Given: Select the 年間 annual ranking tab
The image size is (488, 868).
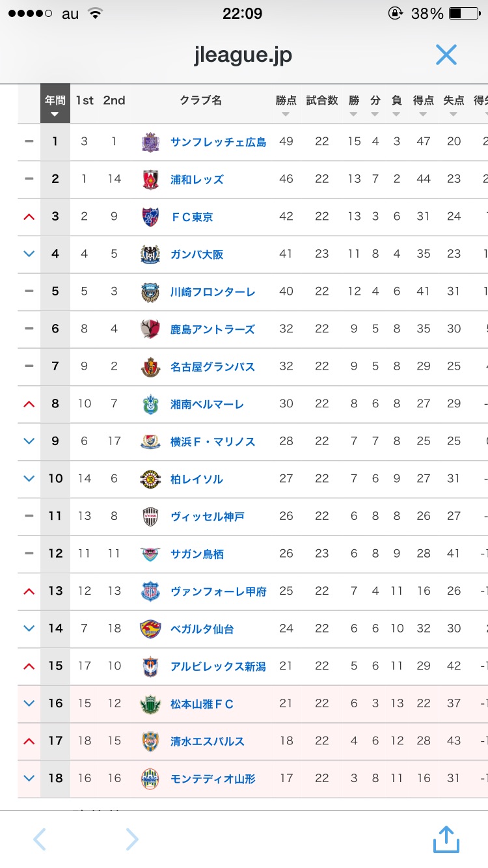Looking at the screenshot, I should (x=55, y=104).
